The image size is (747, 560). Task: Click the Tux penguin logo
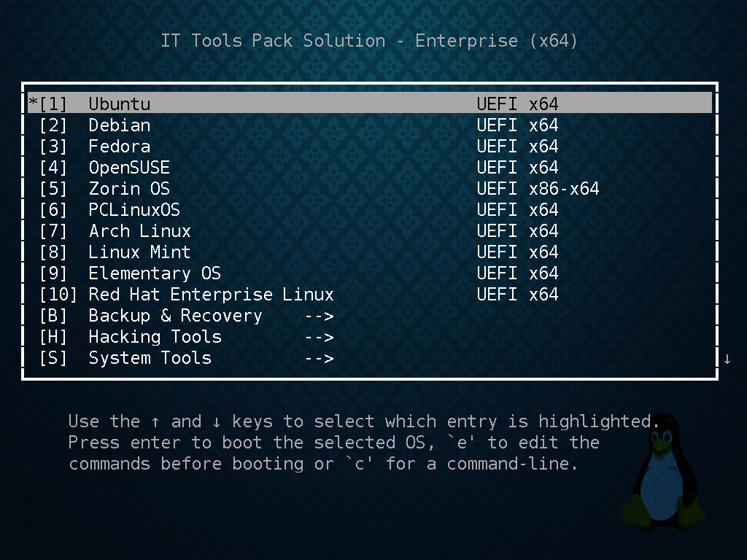click(x=664, y=472)
